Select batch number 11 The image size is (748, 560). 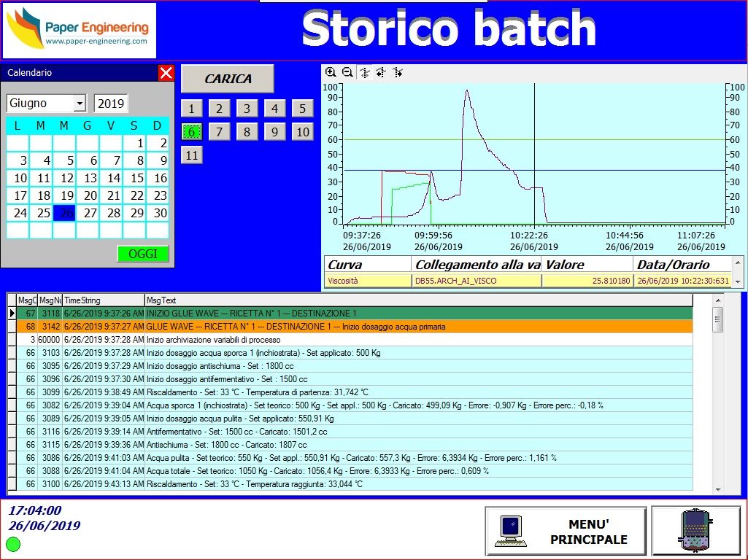coord(191,155)
